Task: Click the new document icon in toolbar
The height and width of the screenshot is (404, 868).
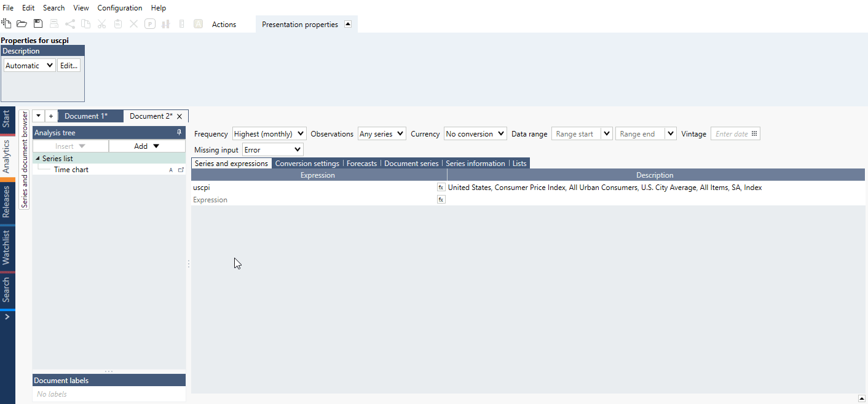Action: [6, 24]
